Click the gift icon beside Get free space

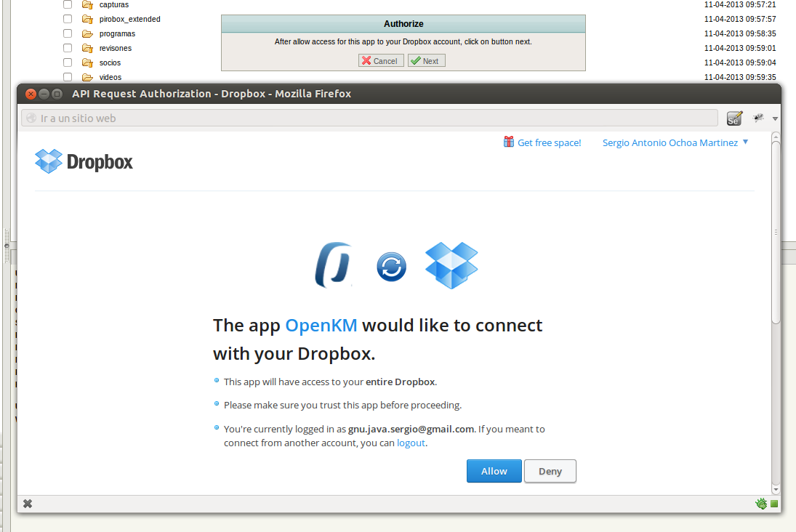(508, 142)
